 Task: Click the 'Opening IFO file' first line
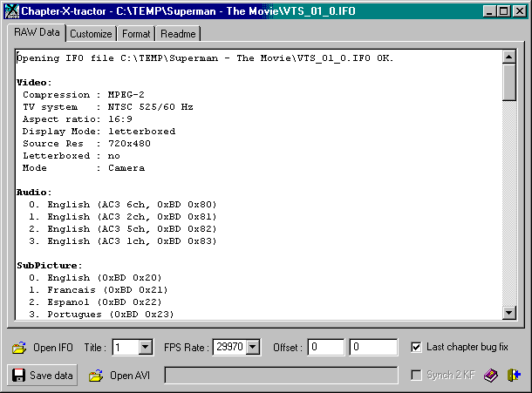tap(205, 58)
